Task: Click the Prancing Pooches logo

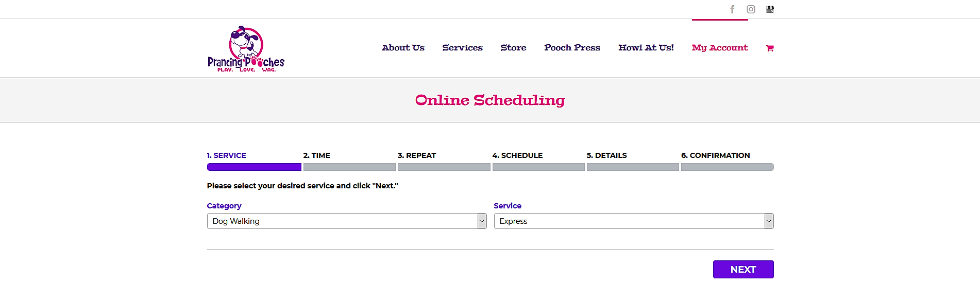Action: pos(246,49)
